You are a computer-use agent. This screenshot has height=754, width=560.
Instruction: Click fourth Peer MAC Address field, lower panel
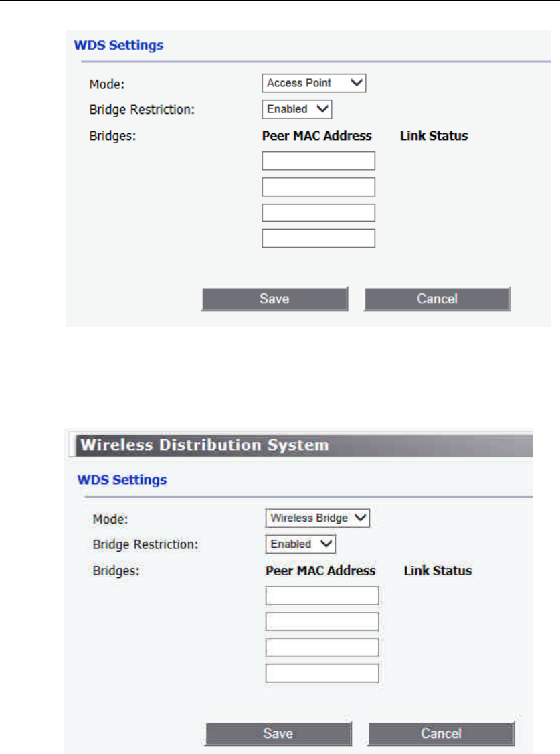(322, 673)
